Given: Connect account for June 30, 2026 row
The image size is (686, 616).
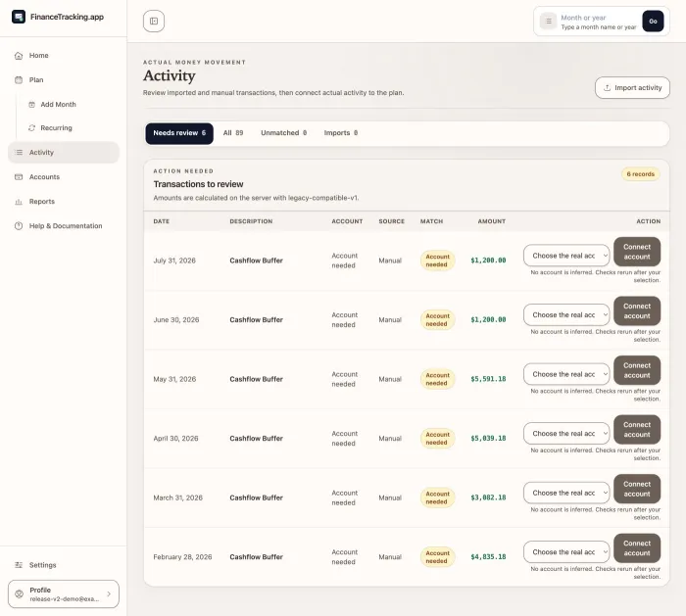Looking at the screenshot, I should pyautogui.click(x=637, y=310).
